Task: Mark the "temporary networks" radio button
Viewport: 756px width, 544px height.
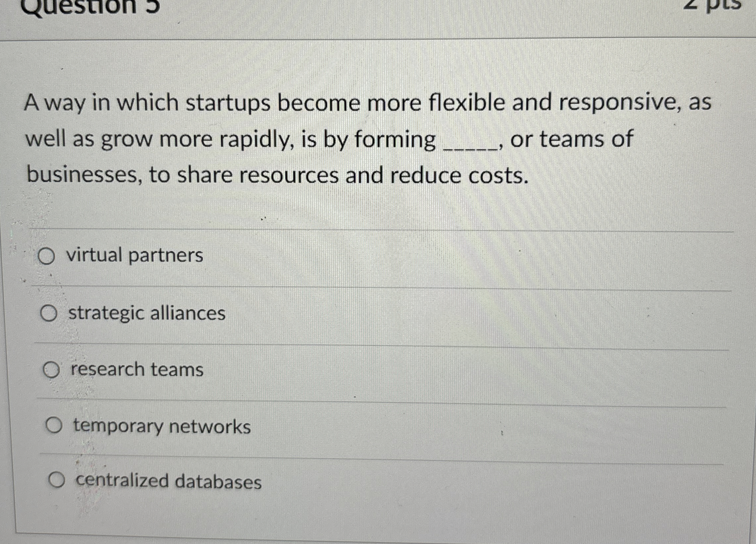Action: tap(54, 426)
